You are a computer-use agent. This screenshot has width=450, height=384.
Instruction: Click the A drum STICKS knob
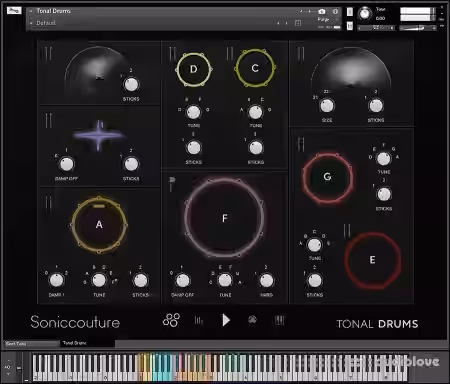tap(140, 280)
